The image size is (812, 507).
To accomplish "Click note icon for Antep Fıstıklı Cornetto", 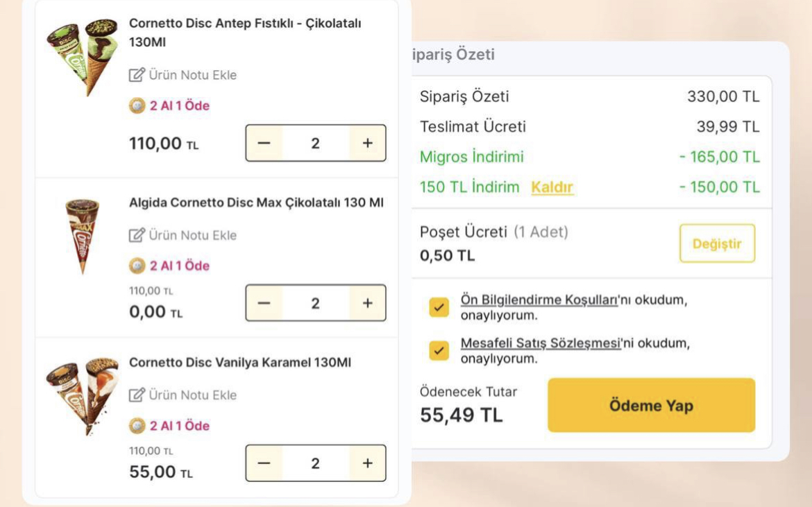I will (137, 75).
